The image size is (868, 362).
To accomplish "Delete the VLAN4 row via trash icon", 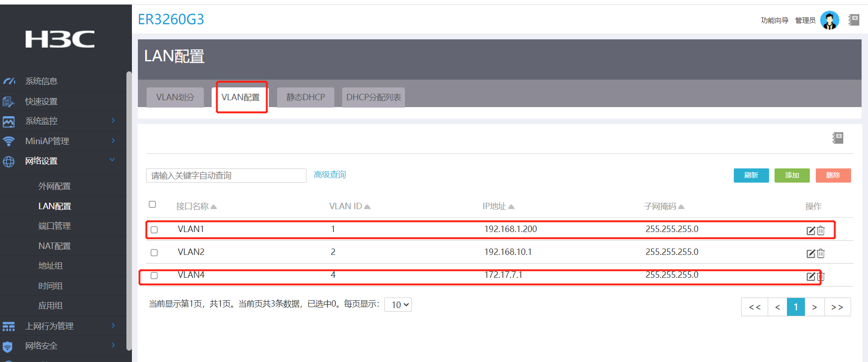I will click(821, 276).
